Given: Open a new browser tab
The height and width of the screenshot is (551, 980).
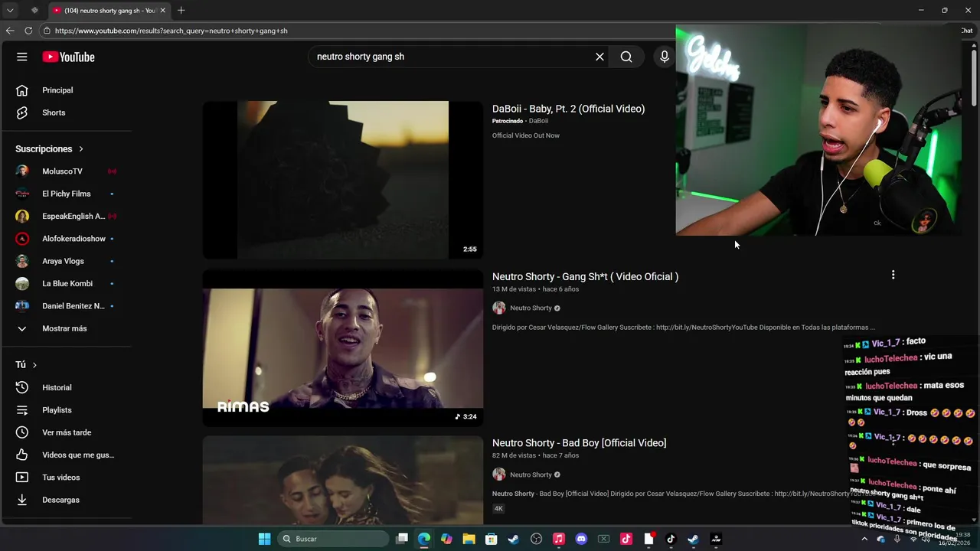Looking at the screenshot, I should coord(181,10).
